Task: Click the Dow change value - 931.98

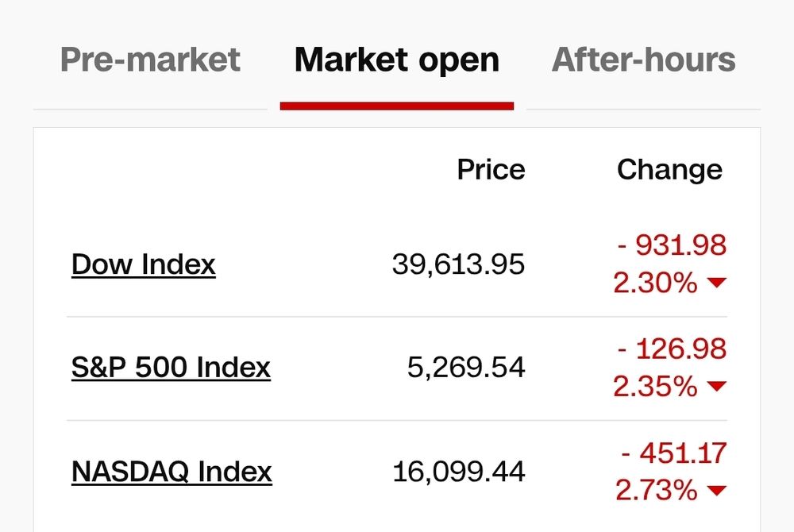Action: coord(673,245)
